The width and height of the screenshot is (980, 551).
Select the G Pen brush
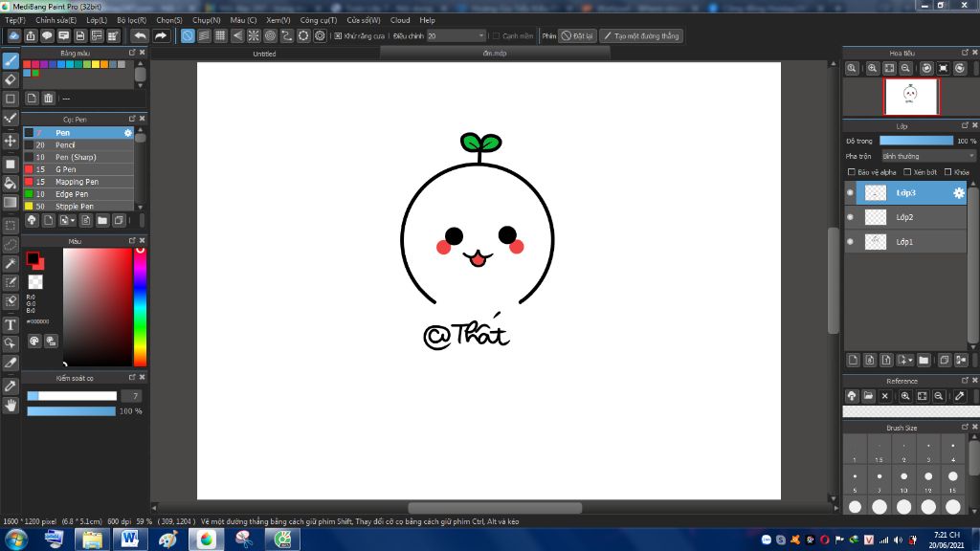pos(78,169)
